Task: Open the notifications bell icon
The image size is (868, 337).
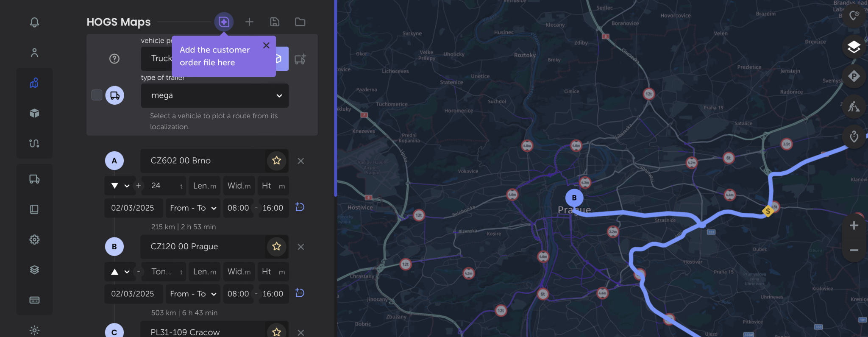Action: point(34,22)
